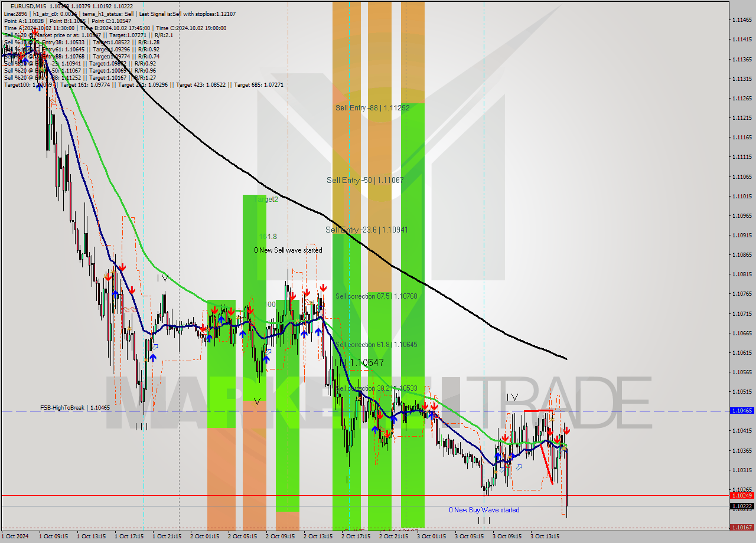Screen dimensions: 756x543
Task: Click the '1 Oct 17:15' time axis label
Action: coord(129,537)
